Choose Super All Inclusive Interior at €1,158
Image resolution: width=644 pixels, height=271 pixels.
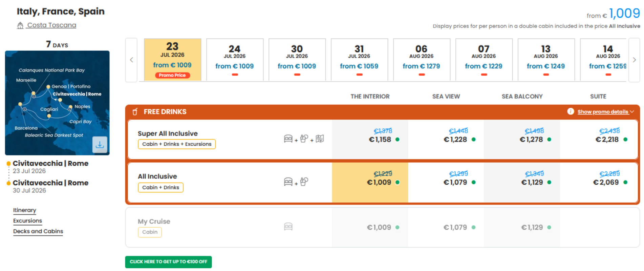tap(370, 139)
